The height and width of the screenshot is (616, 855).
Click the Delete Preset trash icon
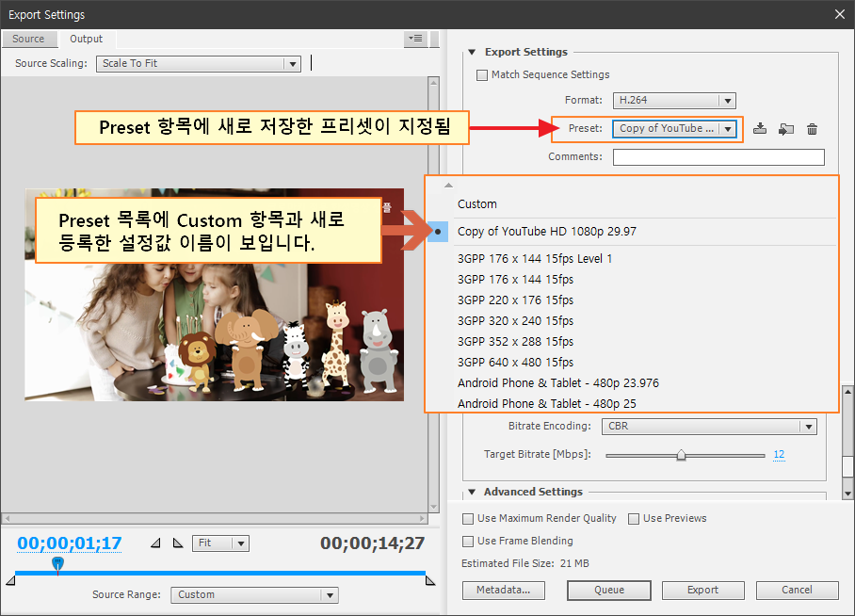click(812, 129)
